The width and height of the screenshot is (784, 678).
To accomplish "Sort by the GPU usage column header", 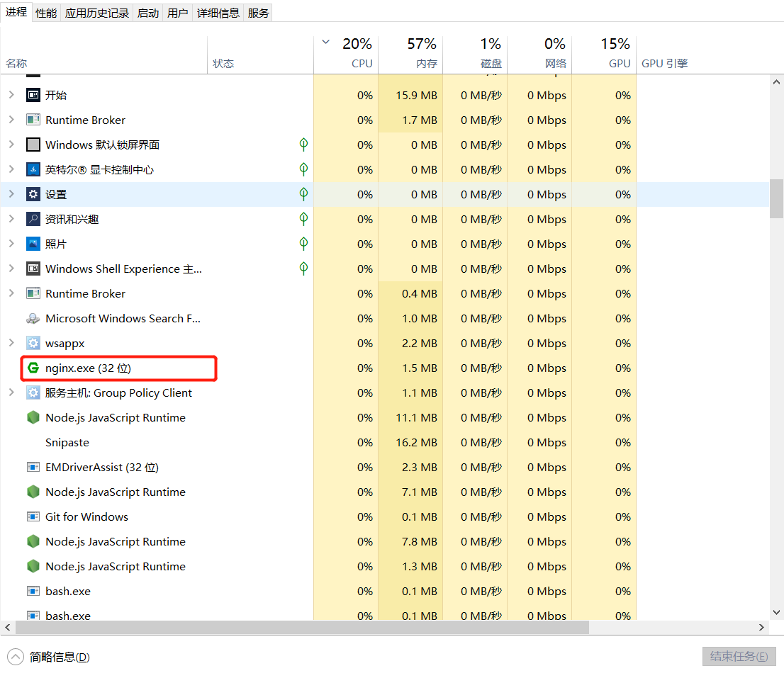I will 604,55.
